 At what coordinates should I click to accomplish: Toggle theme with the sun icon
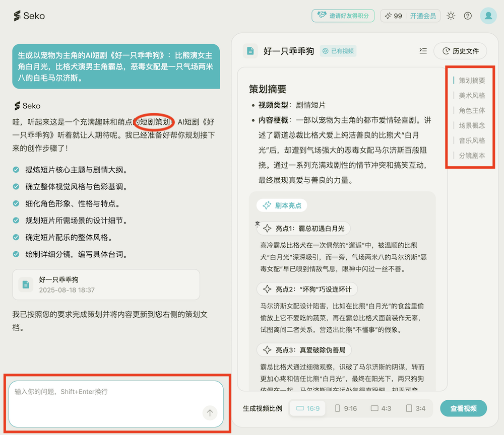click(x=451, y=16)
